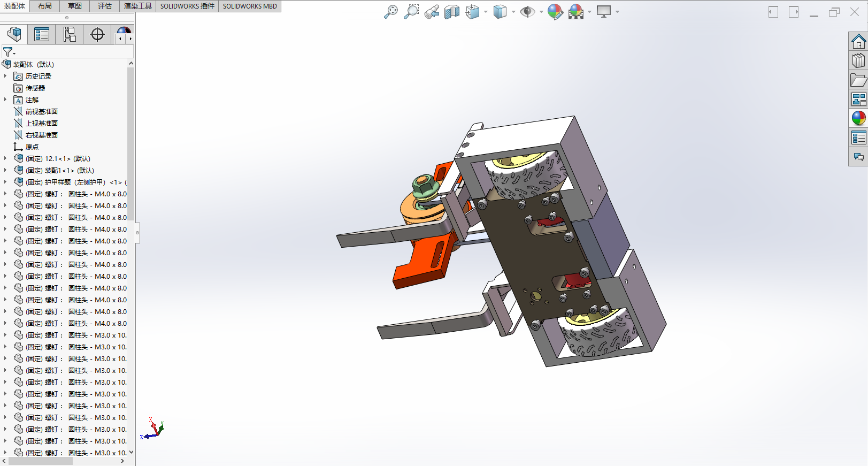Click the feature tree scroll-up arrow
Image resolution: width=868 pixels, height=466 pixels.
coord(131,63)
